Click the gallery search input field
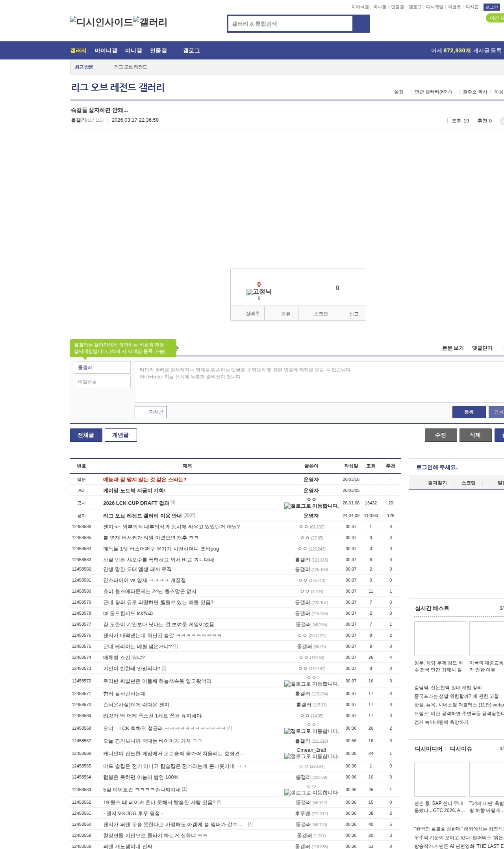Viewport: 504px width, 849px height. [x=291, y=24]
